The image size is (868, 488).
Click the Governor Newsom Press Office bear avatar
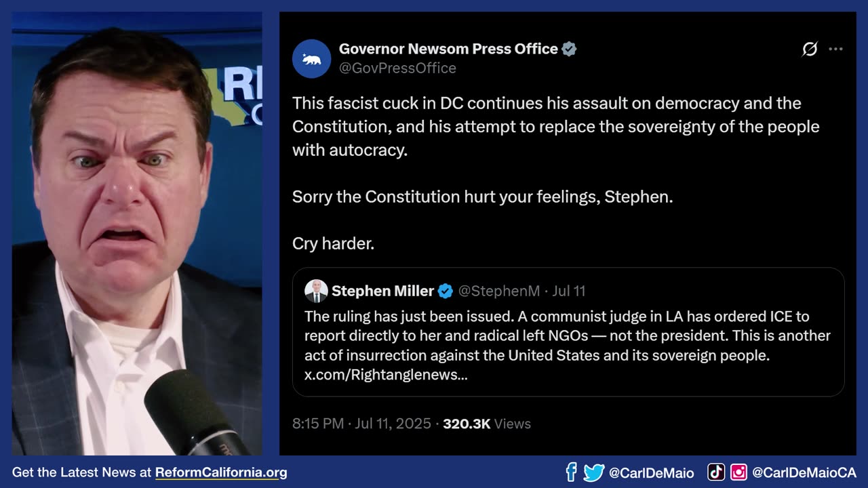point(311,58)
